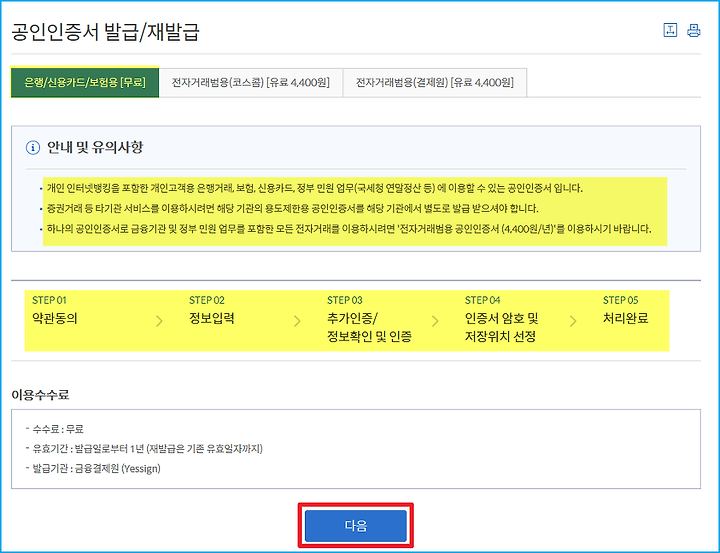Viewport: 720px width, 553px height.
Task: Click STEP 04 인증서 암호 및 저장위치 선정
Action: (x=501, y=319)
